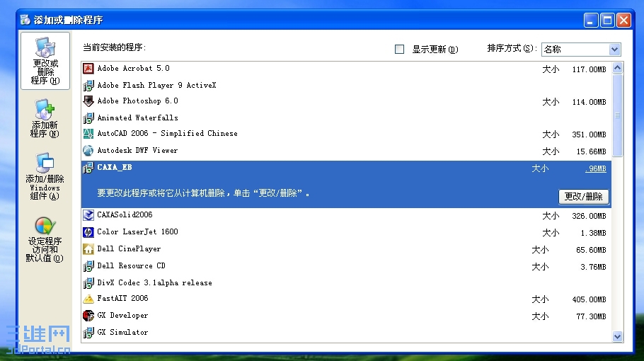Click the Adobe Acrobat 5.0 icon
The width and height of the screenshot is (644, 361).
click(x=88, y=68)
